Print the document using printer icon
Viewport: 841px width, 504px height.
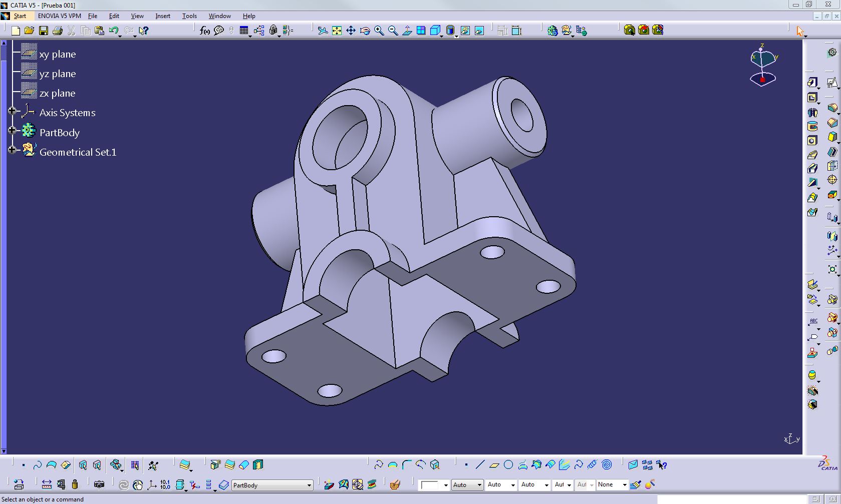[x=57, y=31]
